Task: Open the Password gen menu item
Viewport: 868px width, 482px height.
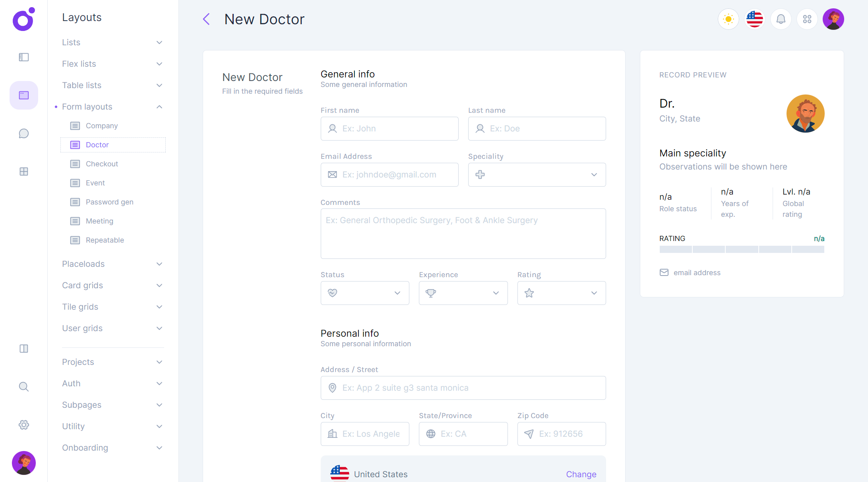Action: click(109, 202)
